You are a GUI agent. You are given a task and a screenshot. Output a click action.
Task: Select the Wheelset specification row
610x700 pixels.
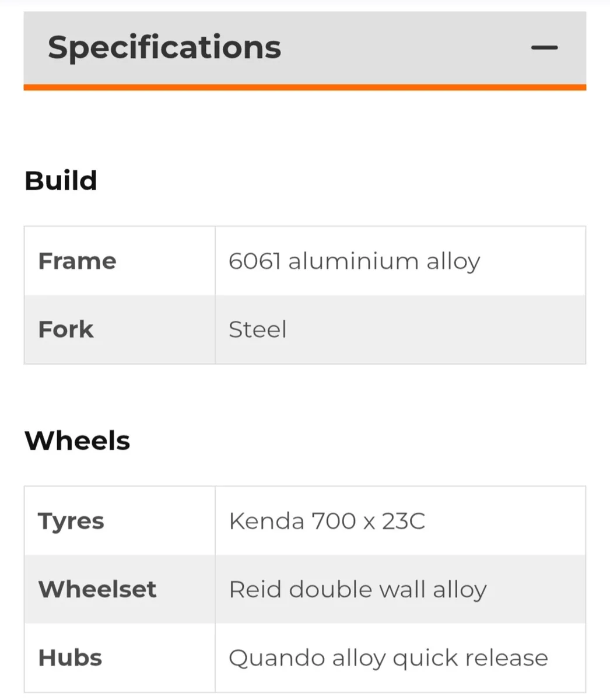click(97, 589)
